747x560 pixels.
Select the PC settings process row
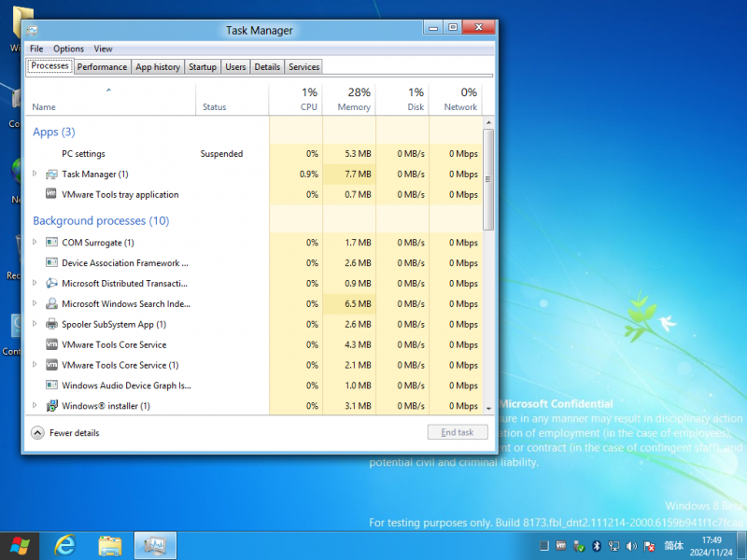pyautogui.click(x=254, y=154)
